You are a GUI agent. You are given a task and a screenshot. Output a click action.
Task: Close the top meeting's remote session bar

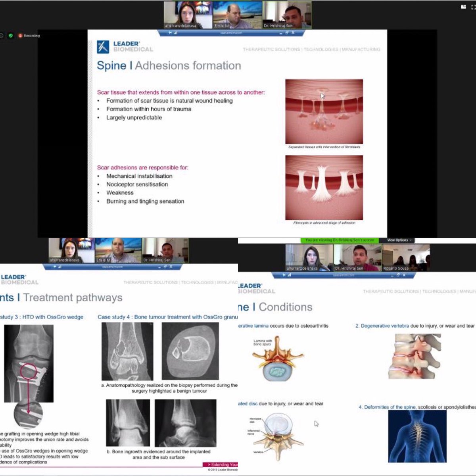pyautogui.click(x=293, y=33)
